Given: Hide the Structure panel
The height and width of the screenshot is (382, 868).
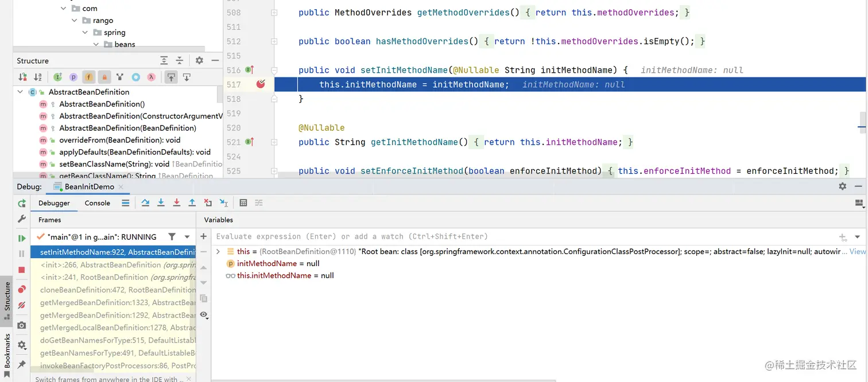Looking at the screenshot, I should [215, 60].
